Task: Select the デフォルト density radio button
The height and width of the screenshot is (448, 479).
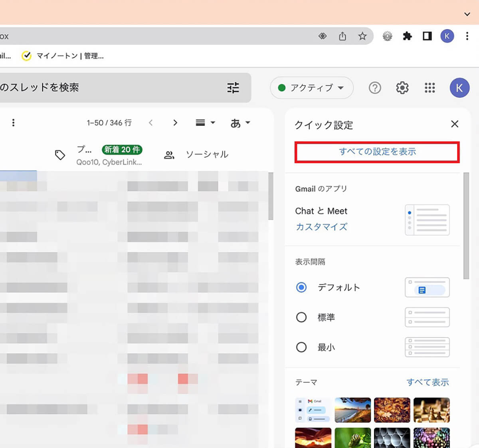Action: click(x=301, y=287)
